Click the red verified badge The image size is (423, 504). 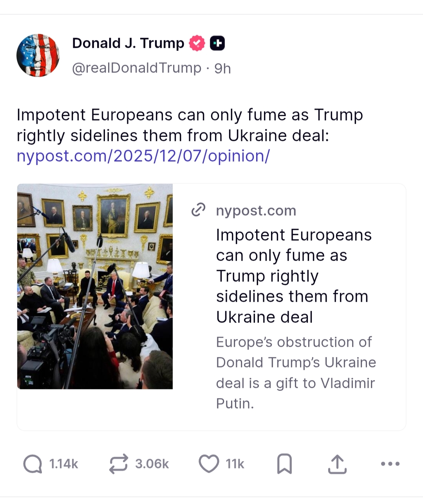(x=197, y=43)
